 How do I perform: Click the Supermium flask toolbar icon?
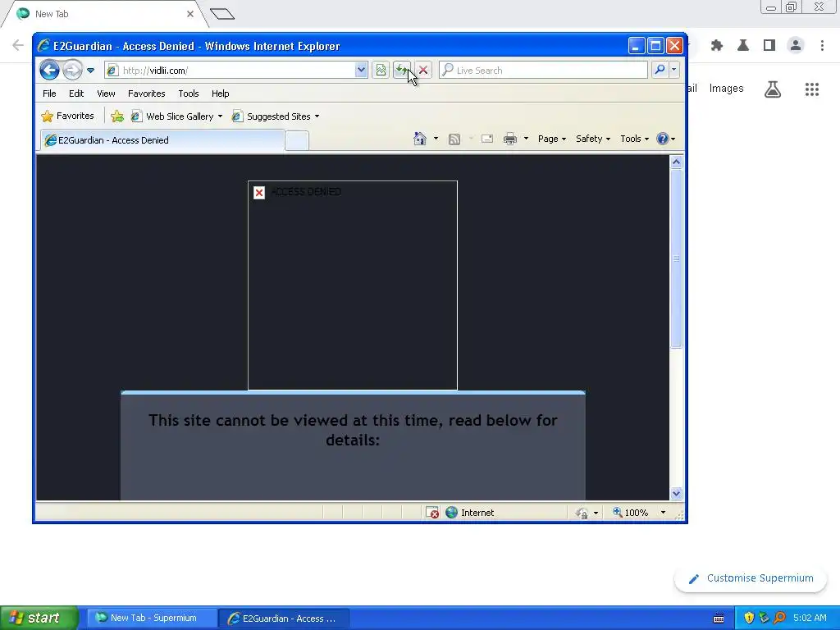click(743, 46)
